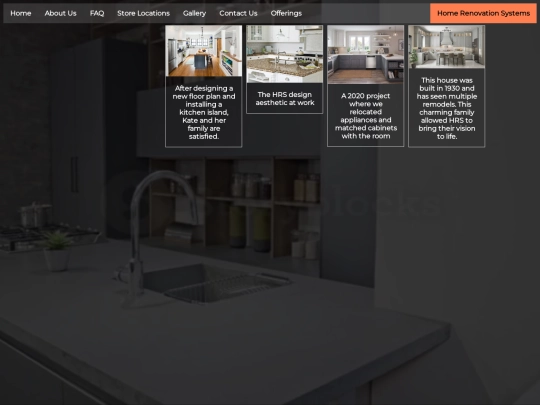Click the caption about Kate and her family

pos(204,112)
